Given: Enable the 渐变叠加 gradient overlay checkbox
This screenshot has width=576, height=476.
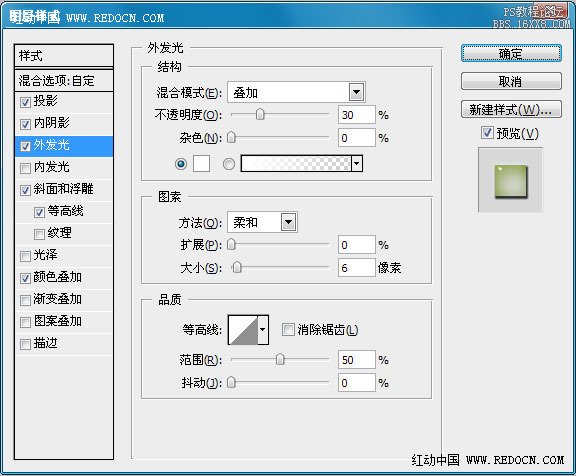Looking at the screenshot, I should (x=25, y=300).
